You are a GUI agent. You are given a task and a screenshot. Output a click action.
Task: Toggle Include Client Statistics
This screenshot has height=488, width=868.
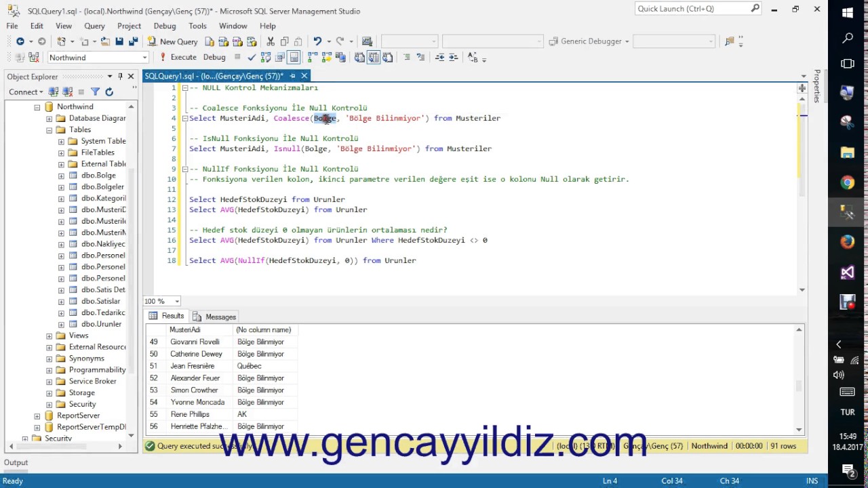coord(340,58)
